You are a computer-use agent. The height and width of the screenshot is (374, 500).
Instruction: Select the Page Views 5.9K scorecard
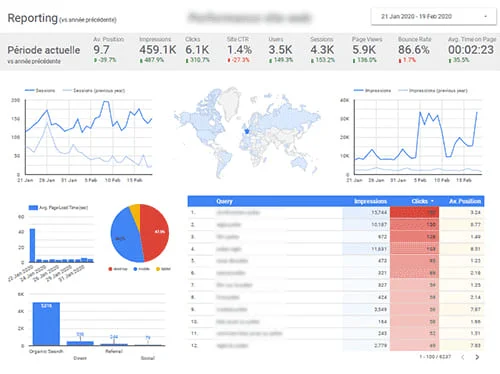click(x=367, y=50)
